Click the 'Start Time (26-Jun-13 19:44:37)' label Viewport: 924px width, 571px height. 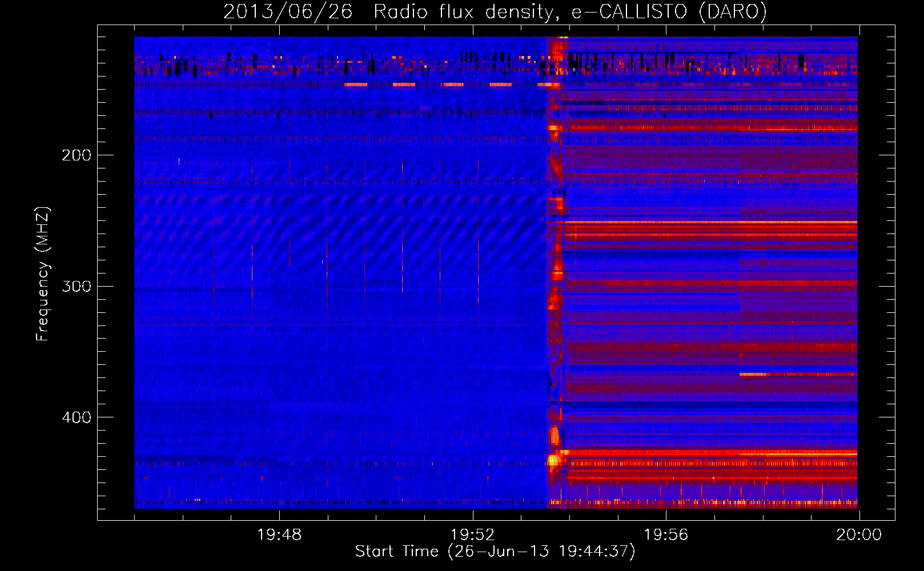tap(495, 552)
